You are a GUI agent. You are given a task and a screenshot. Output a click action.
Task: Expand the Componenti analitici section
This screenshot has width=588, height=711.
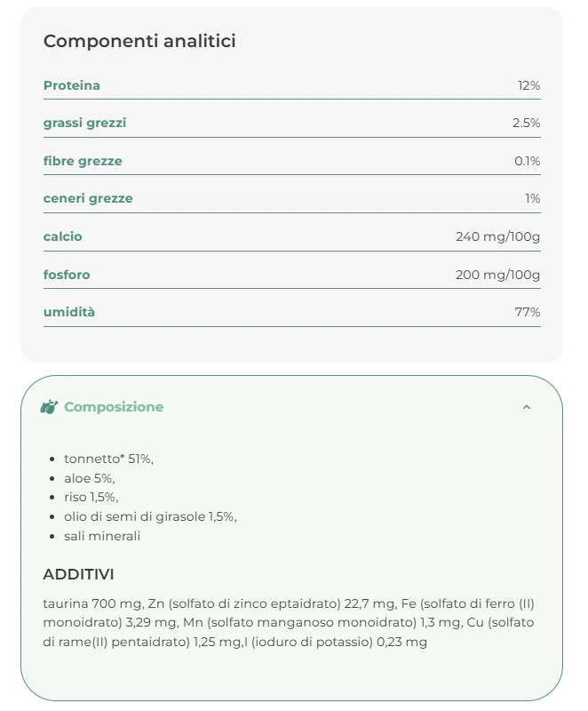tap(139, 40)
